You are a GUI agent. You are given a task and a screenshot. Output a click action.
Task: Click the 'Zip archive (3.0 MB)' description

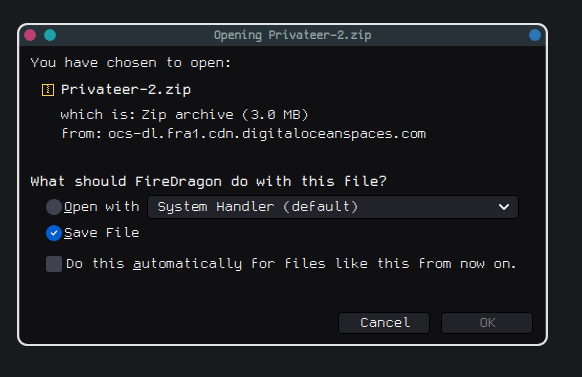[225, 115]
